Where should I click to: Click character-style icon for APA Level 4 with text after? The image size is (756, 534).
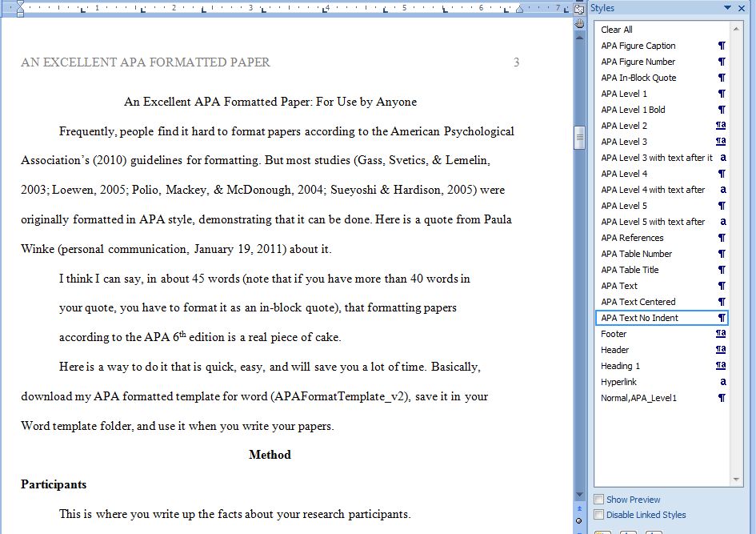[x=722, y=190]
